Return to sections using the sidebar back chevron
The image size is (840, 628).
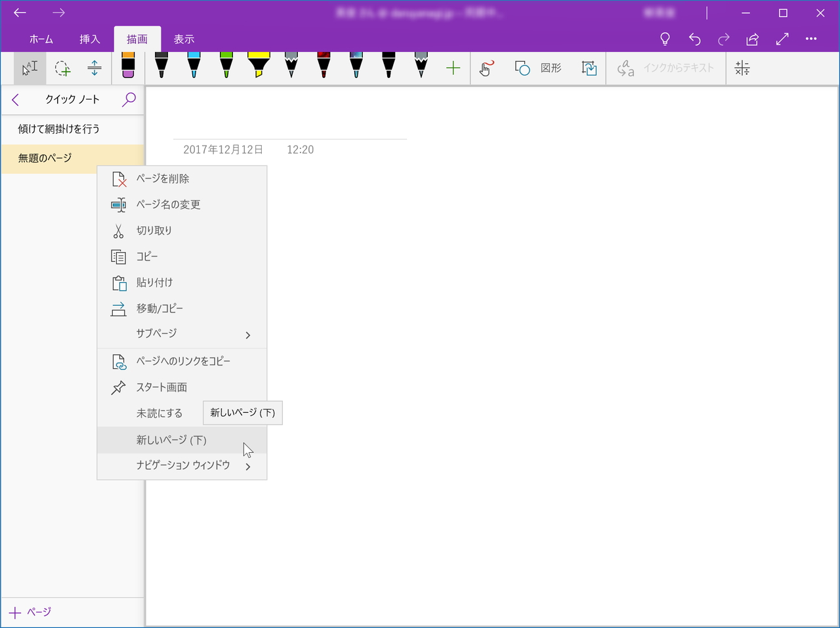[16, 100]
